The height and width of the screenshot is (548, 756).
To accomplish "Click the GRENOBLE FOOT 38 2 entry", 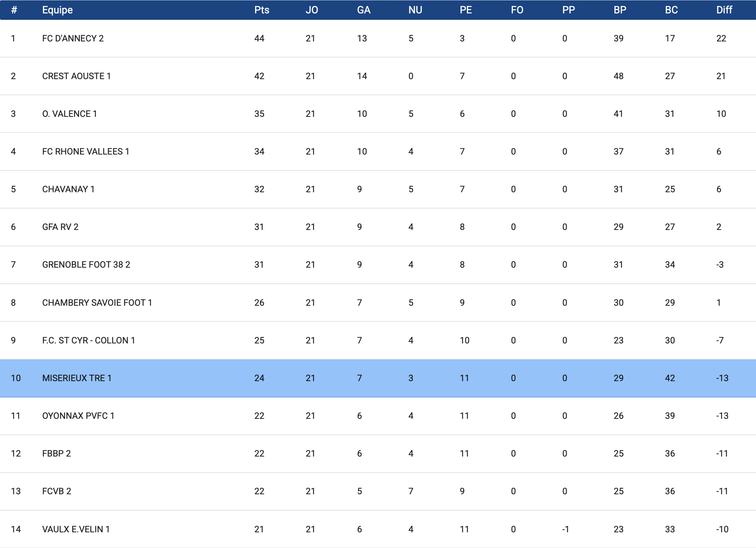I will point(86,265).
